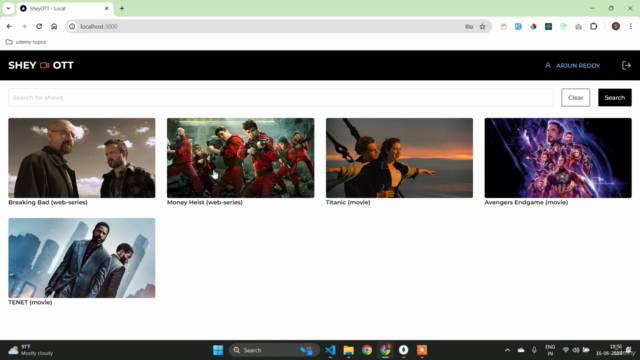640x360 pixels.
Task: Open the Chrome profile avatar
Action: tap(616, 27)
